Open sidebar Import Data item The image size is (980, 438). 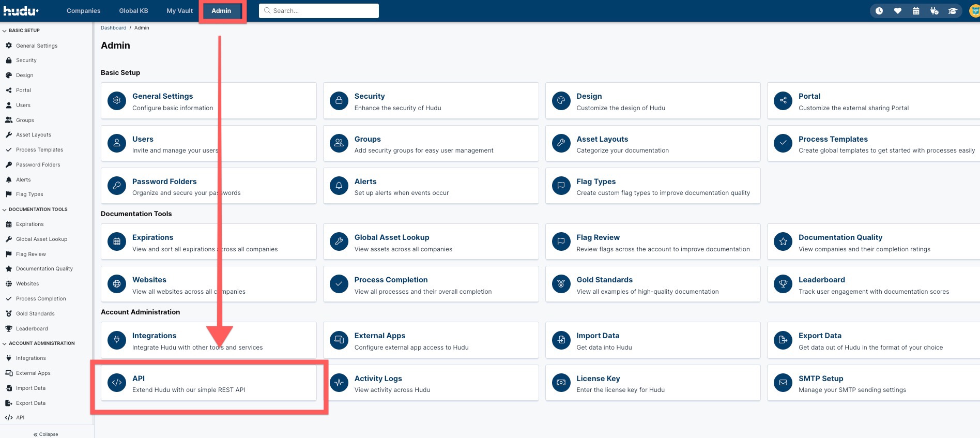coord(30,388)
